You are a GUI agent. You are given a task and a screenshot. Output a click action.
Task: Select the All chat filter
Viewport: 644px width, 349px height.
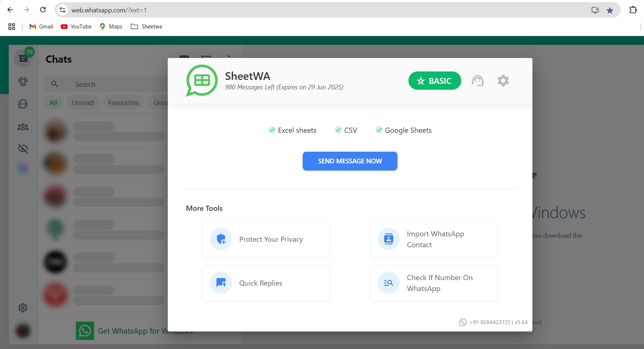[53, 102]
